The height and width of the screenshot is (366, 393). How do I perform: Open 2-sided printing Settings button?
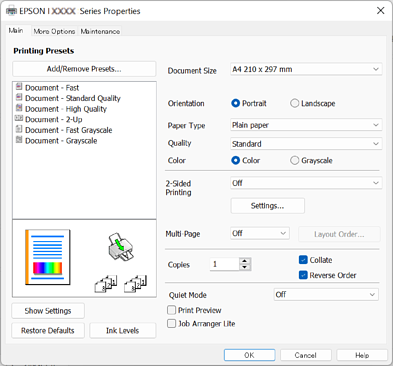point(268,206)
